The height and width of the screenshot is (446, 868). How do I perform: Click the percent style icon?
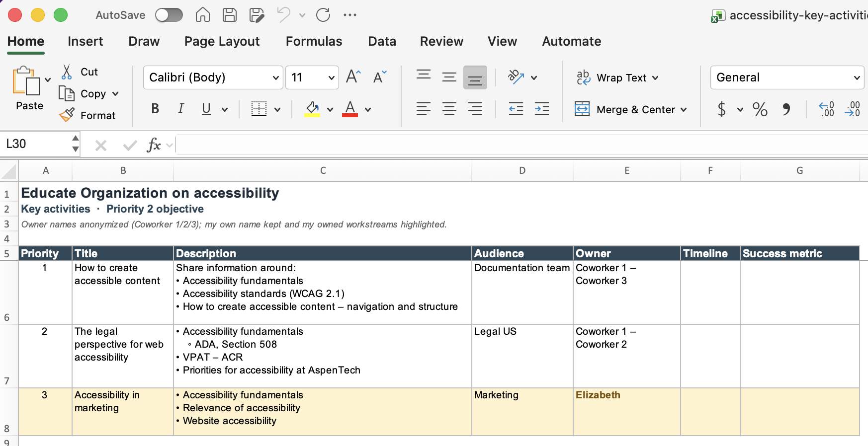[x=760, y=109]
